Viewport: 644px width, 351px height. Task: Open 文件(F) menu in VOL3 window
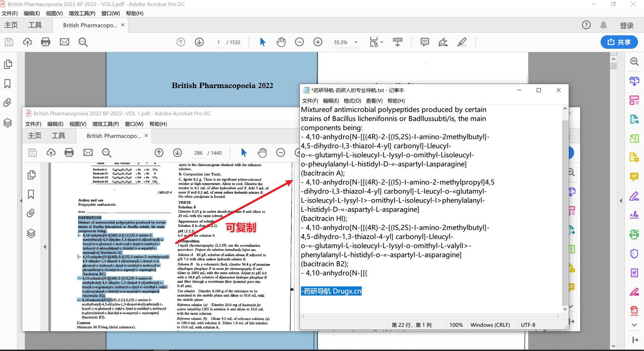[10, 13]
